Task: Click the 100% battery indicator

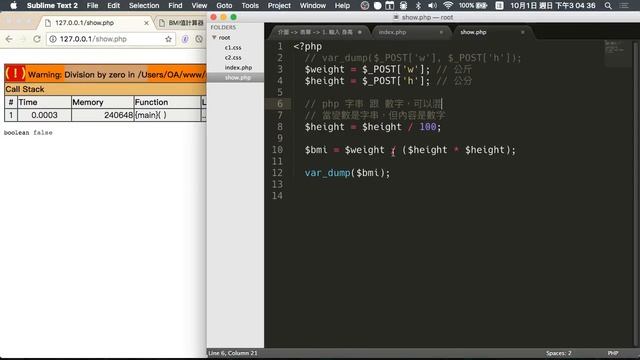Action: pyautogui.click(x=473, y=5)
